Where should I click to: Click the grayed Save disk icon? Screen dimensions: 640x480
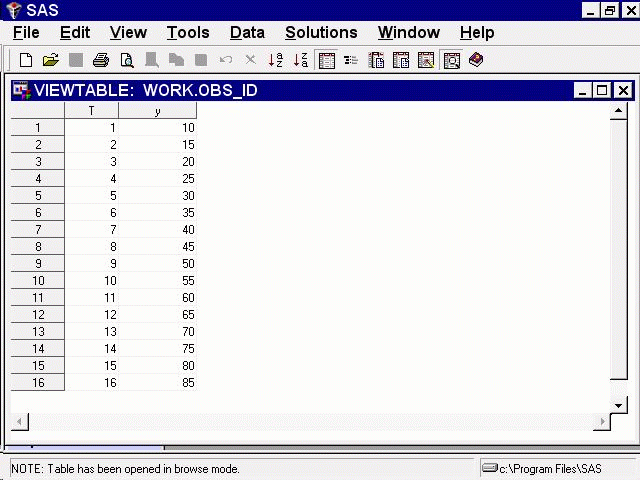point(76,60)
